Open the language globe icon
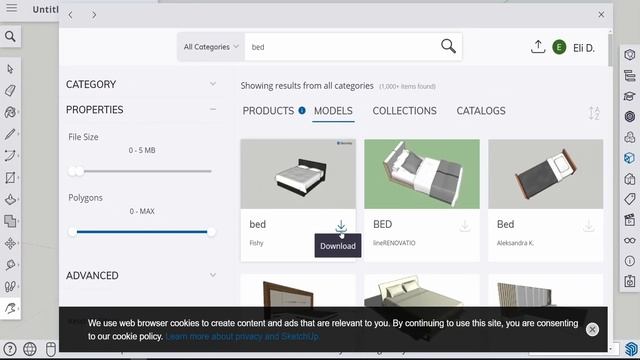The image size is (640, 360). click(x=30, y=349)
